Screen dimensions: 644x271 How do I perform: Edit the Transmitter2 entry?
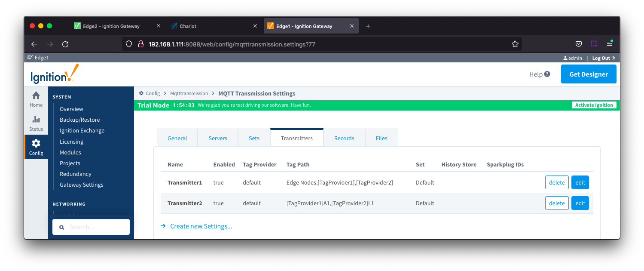tap(580, 203)
